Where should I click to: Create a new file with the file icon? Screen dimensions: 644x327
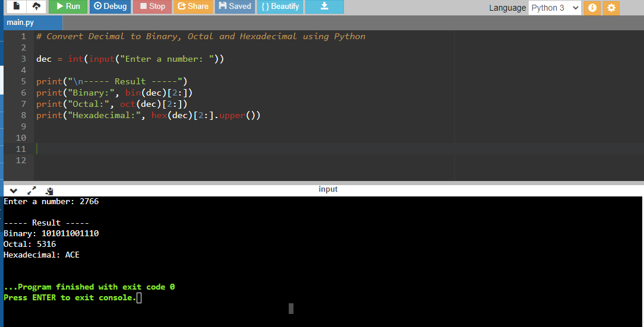coord(17,7)
